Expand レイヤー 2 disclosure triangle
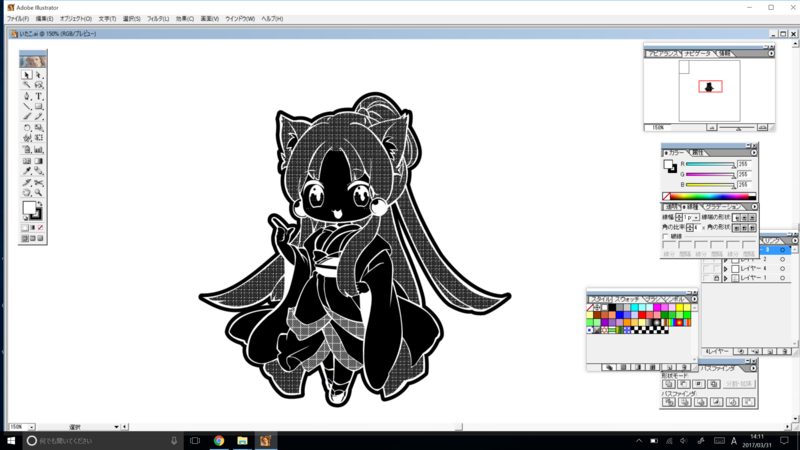This screenshot has width=800, height=450. tap(726, 260)
